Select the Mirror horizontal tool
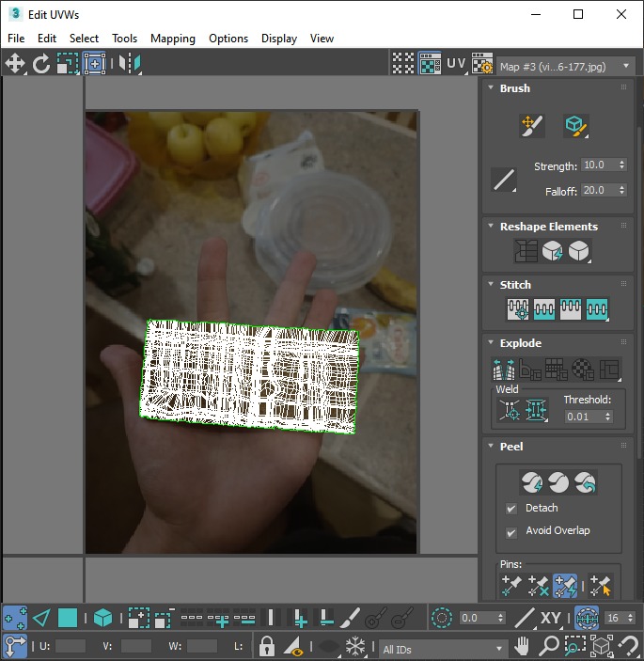 tap(129, 64)
